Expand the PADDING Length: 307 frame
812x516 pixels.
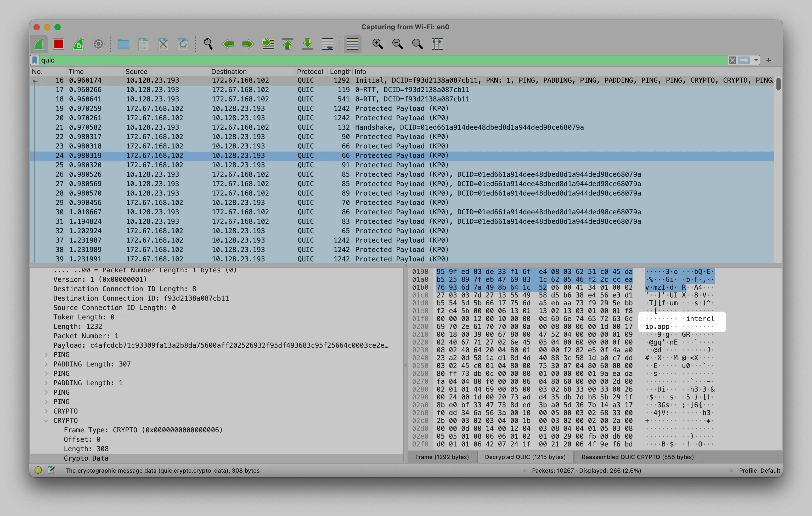[x=46, y=364]
